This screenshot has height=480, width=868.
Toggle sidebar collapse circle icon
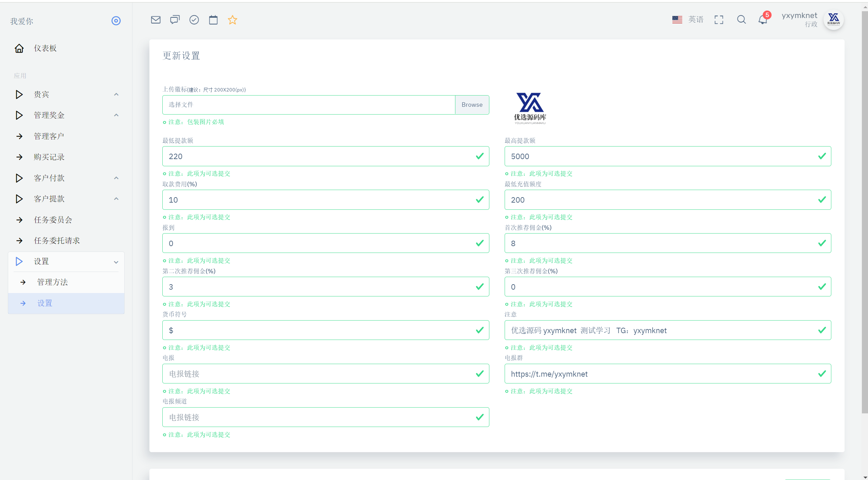pos(116,21)
